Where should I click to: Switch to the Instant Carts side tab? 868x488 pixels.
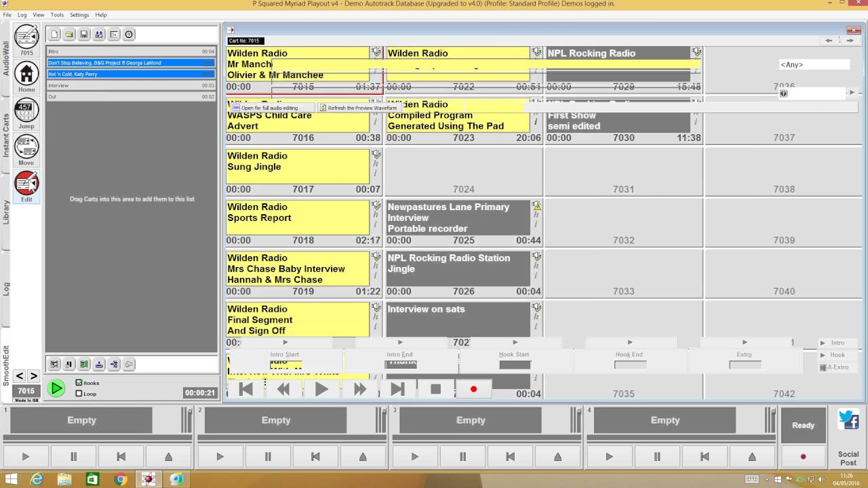click(x=6, y=136)
